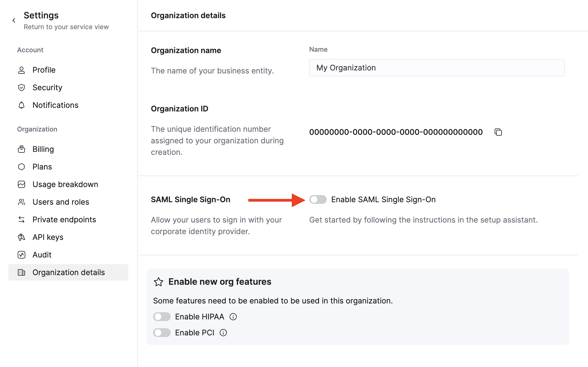
Task: Click inside the organization Name field
Action: pos(436,68)
